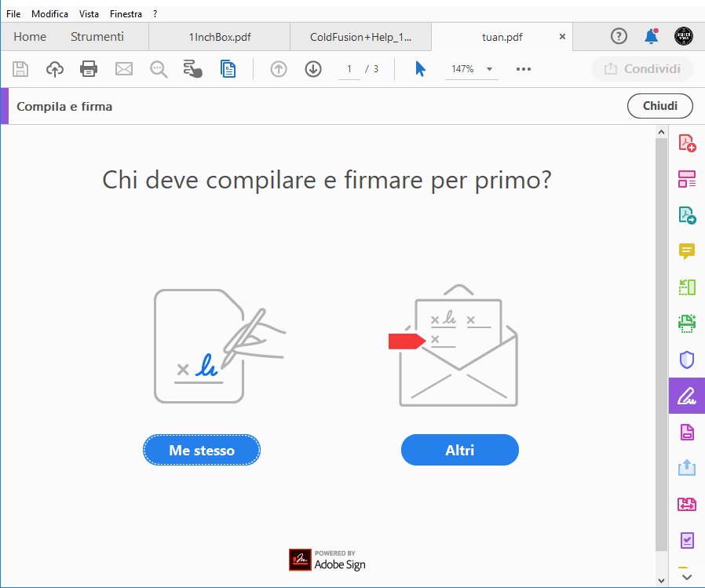Open the Esporta PDF tool

[686, 214]
